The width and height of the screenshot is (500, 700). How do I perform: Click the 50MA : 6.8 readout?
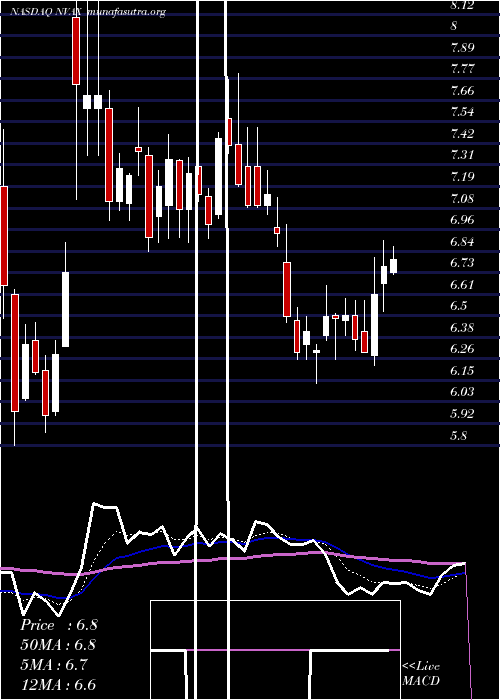pyautogui.click(x=58, y=645)
